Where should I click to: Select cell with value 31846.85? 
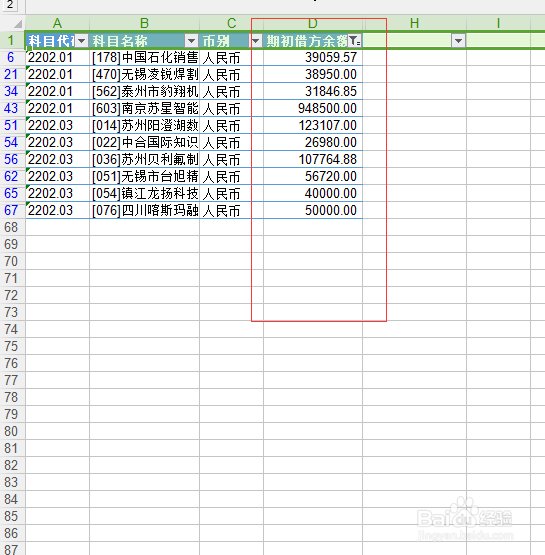tap(313, 91)
